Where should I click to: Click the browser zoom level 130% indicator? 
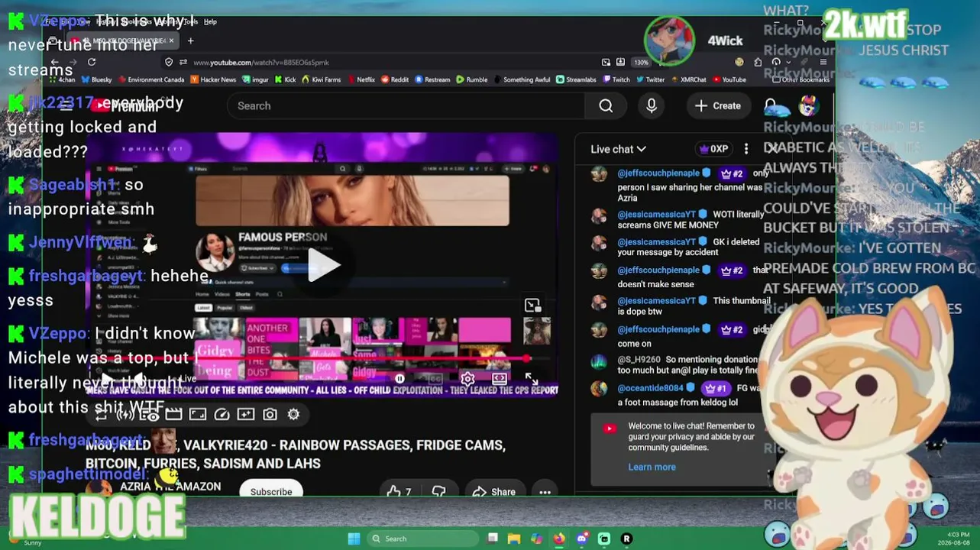tap(641, 63)
